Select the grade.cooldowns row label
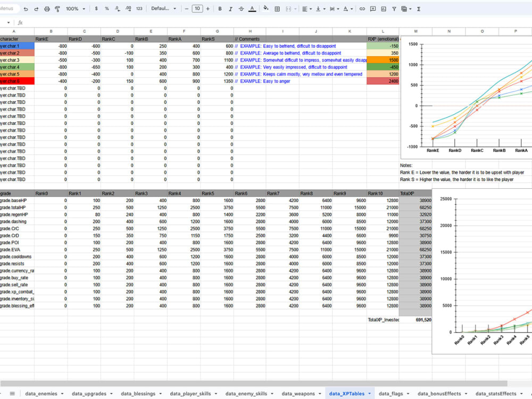This screenshot has width=532, height=399. 17,256
